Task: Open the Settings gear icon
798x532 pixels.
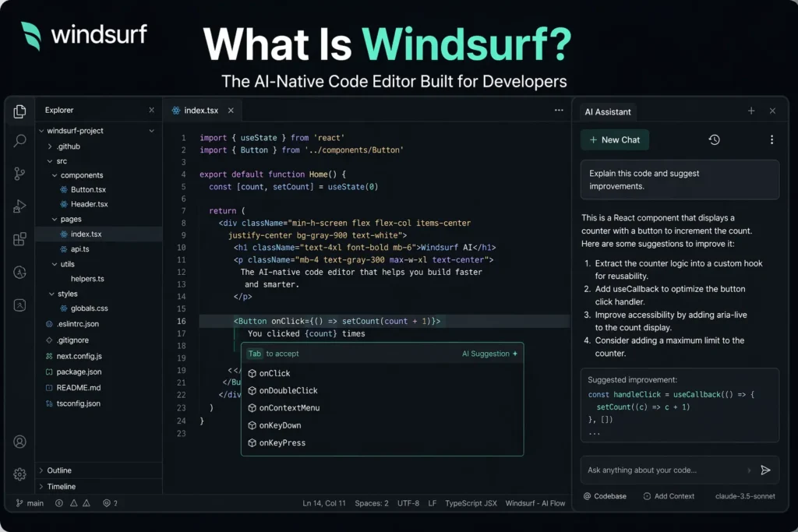Action: pos(19,474)
